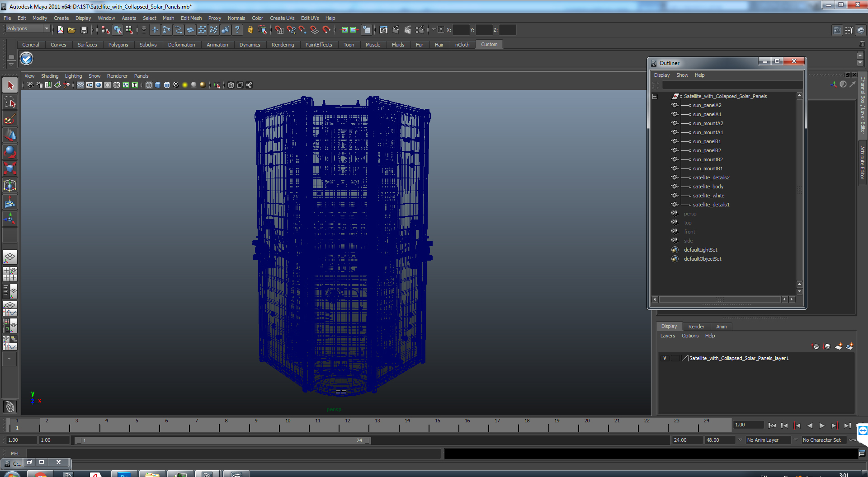This screenshot has height=477, width=868.
Task: Switch to the Anim layer tab
Action: pos(722,327)
